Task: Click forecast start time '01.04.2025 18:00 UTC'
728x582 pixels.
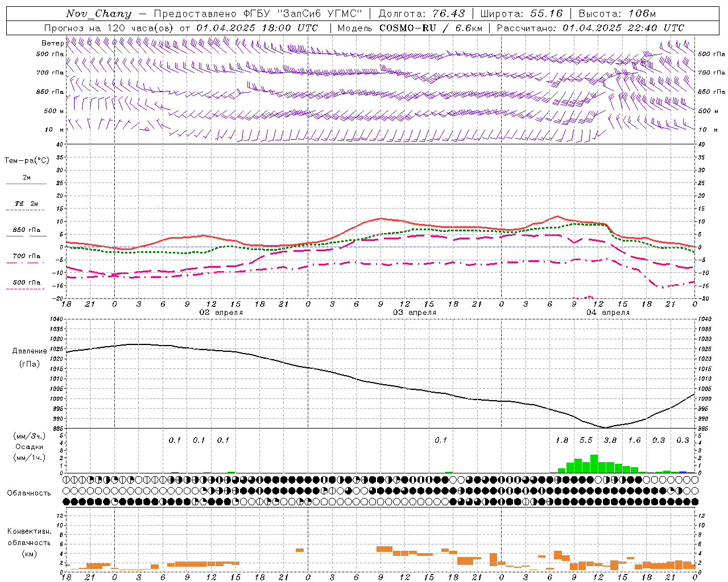Action: click(x=257, y=28)
